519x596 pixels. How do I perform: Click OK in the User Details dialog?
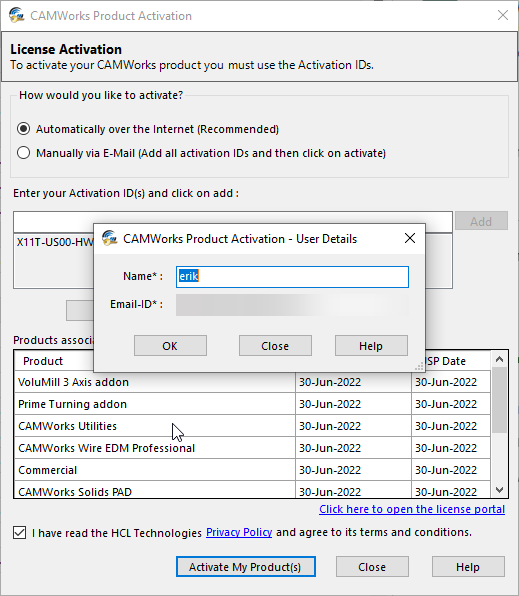(170, 346)
